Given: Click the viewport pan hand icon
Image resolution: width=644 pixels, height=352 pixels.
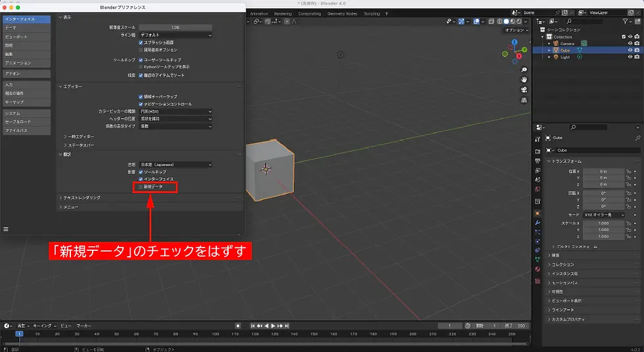Looking at the screenshot, I should pyautogui.click(x=524, y=79).
